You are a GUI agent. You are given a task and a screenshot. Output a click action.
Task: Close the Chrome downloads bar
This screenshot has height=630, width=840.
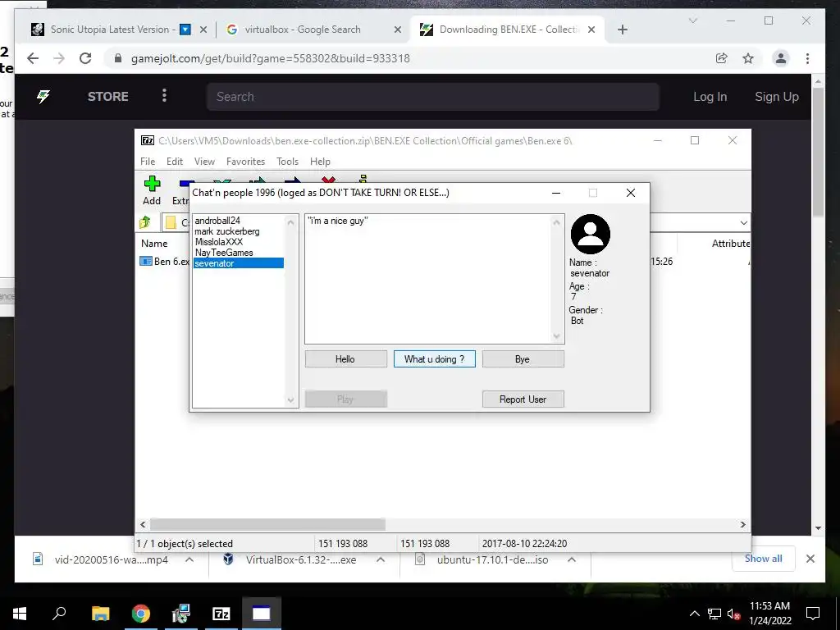tap(810, 559)
